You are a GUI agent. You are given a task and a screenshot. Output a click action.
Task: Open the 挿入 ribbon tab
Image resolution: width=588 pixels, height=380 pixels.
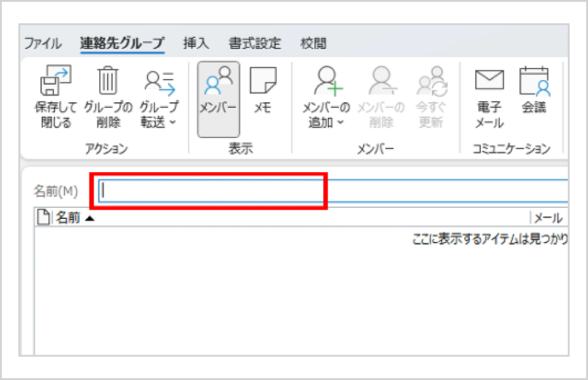coord(196,43)
